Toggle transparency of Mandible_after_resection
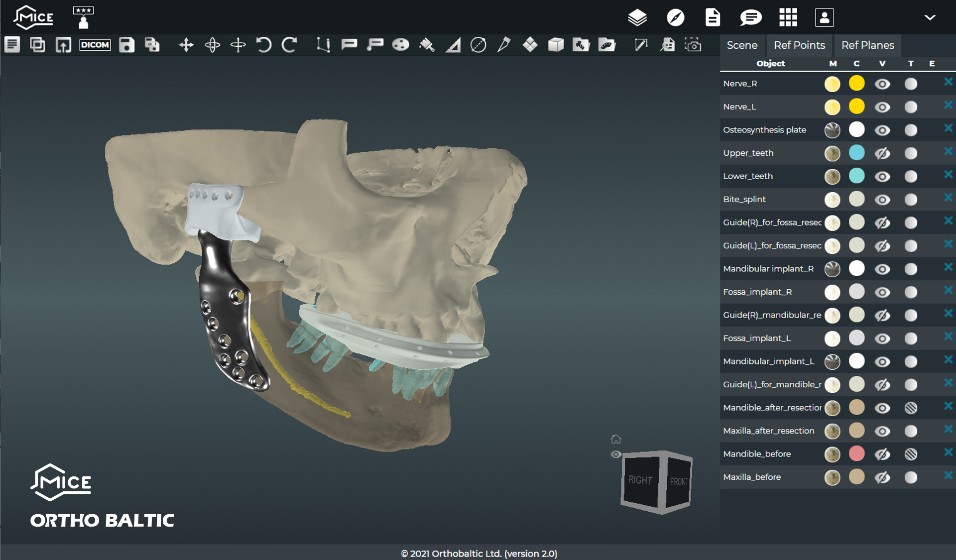Viewport: 956px width, 560px height. (911, 408)
